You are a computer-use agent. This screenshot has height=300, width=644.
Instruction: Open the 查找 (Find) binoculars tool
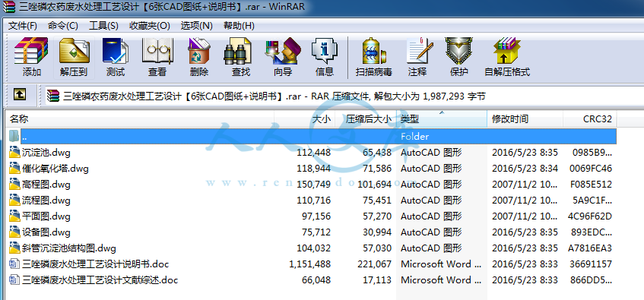(x=241, y=57)
